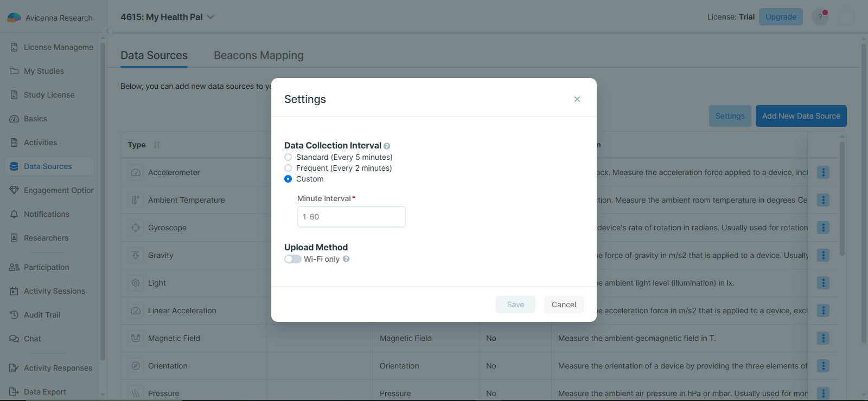Click the Accelerometer row actions menu icon

[x=823, y=172]
